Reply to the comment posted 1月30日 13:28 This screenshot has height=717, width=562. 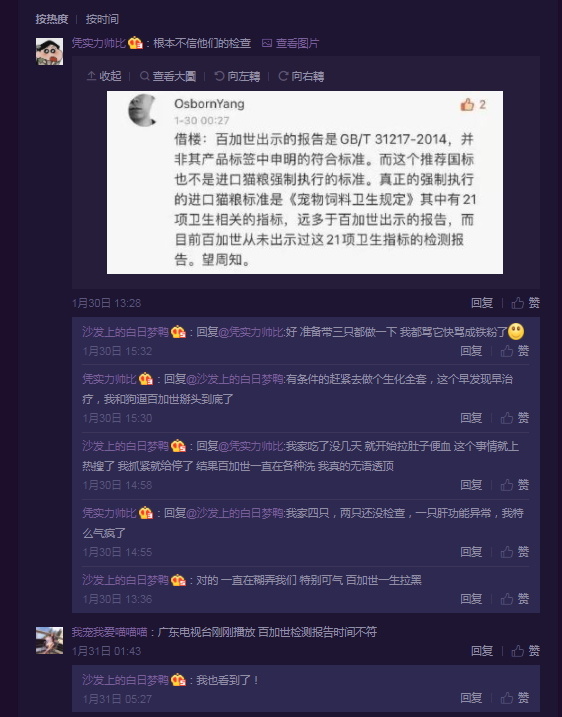(482, 303)
